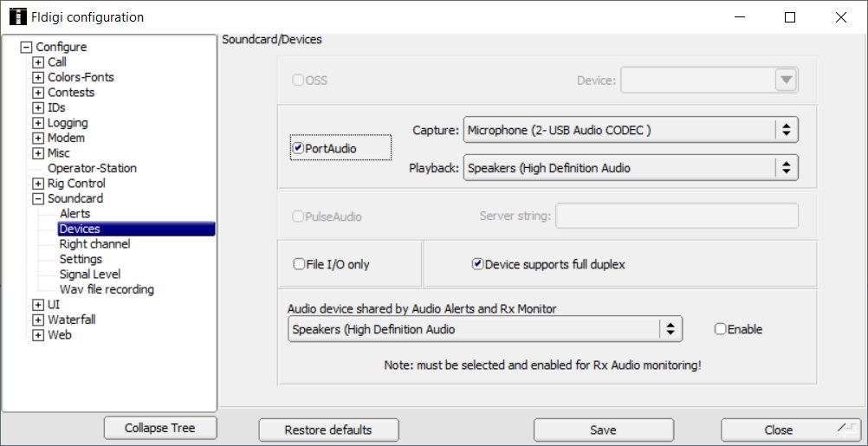
Task: Select Signal Level in the tree
Action: [x=89, y=275]
